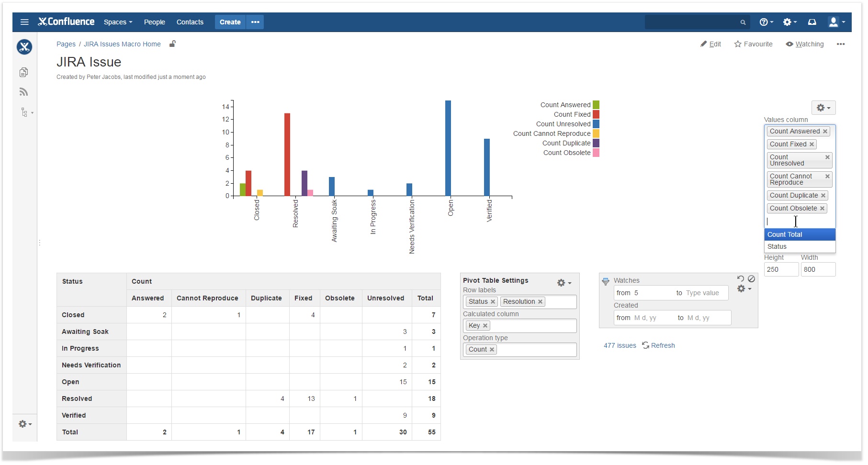
Task: Open the user profile avatar menu
Action: click(836, 22)
